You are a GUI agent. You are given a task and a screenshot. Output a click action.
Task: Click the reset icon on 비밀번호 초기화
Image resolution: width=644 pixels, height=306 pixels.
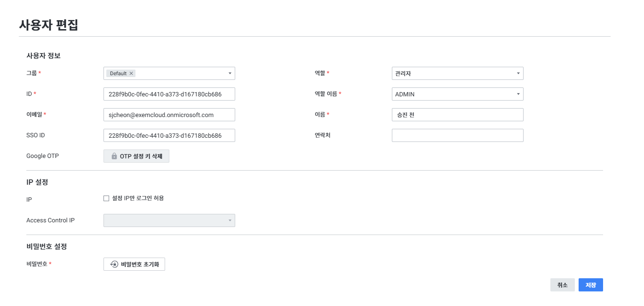click(x=114, y=264)
